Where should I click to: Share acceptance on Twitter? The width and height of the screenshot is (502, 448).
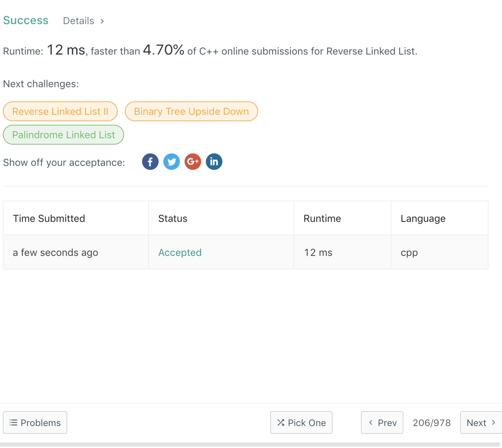(x=171, y=162)
